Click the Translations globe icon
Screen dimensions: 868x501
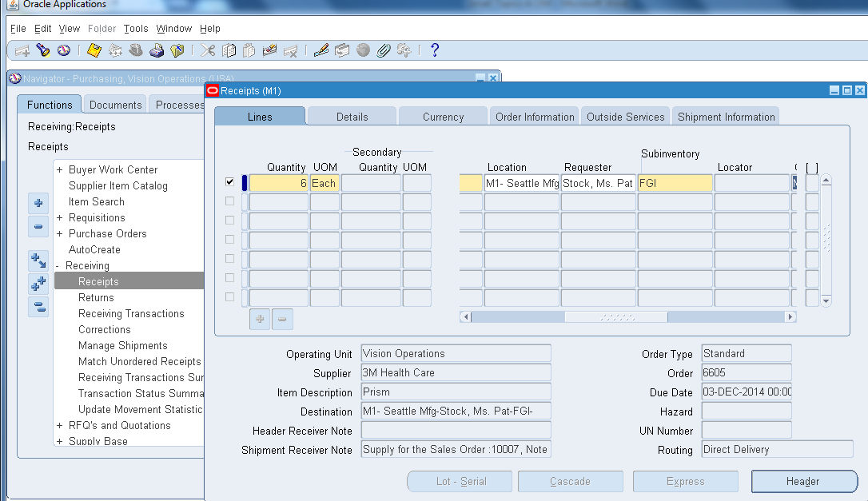coord(363,50)
